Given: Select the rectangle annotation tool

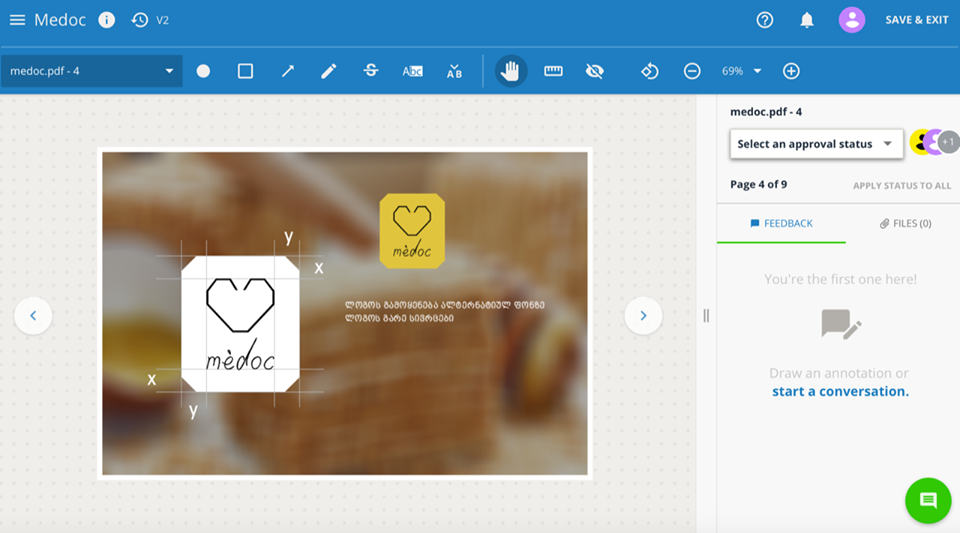Looking at the screenshot, I should pyautogui.click(x=245, y=71).
